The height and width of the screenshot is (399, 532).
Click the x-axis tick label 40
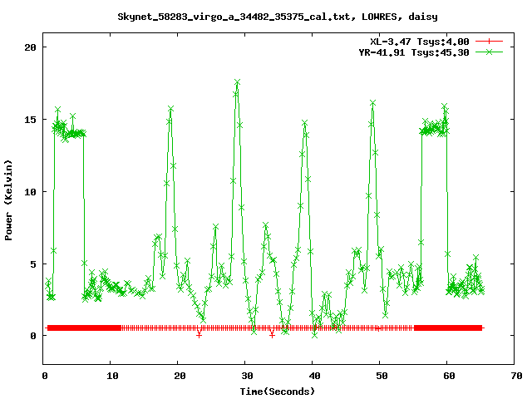[314, 376]
